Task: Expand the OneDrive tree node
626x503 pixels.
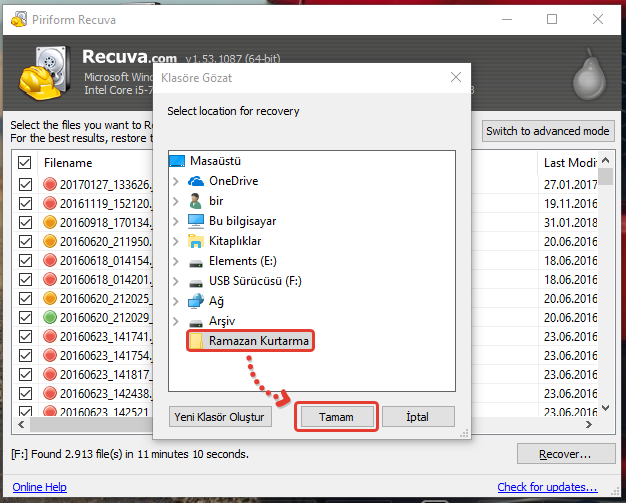Action: [176, 181]
